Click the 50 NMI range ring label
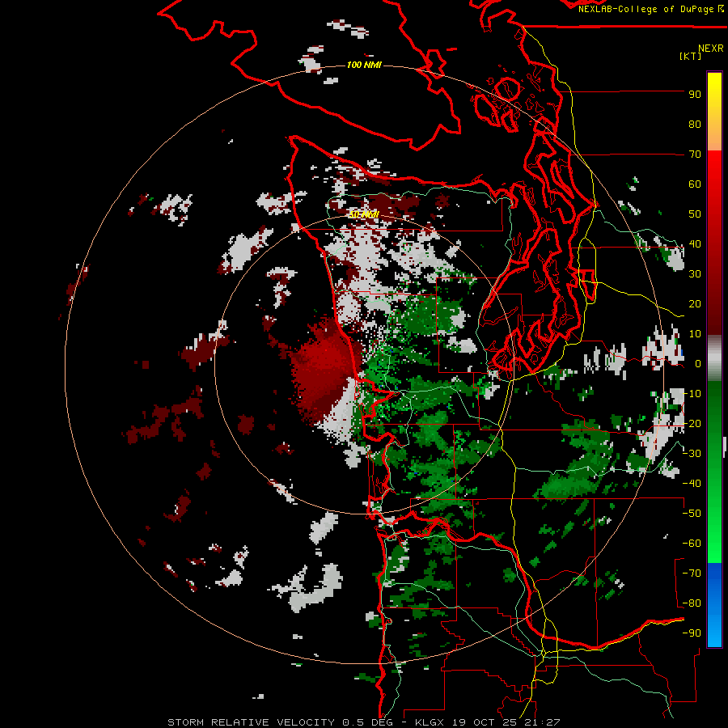 click(364, 214)
